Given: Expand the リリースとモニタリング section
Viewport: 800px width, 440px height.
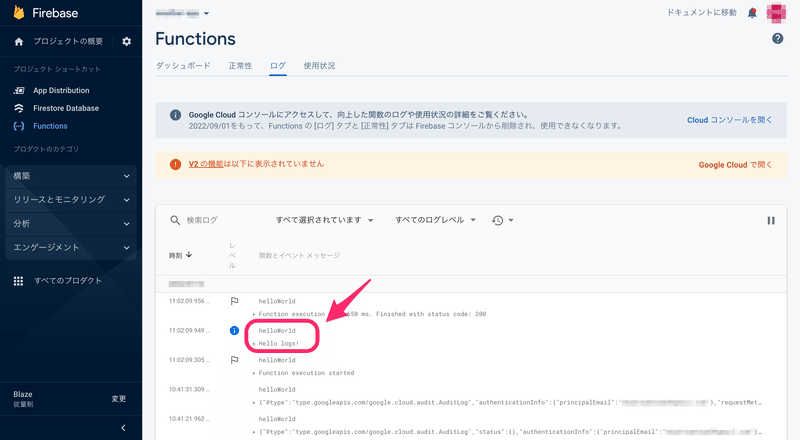Looking at the screenshot, I should pyautogui.click(x=70, y=200).
